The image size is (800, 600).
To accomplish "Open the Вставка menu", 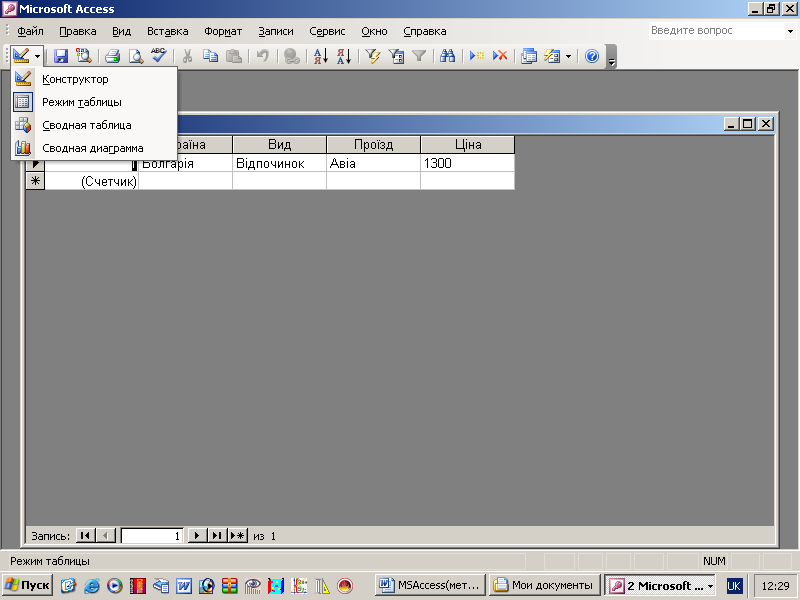I will [167, 31].
